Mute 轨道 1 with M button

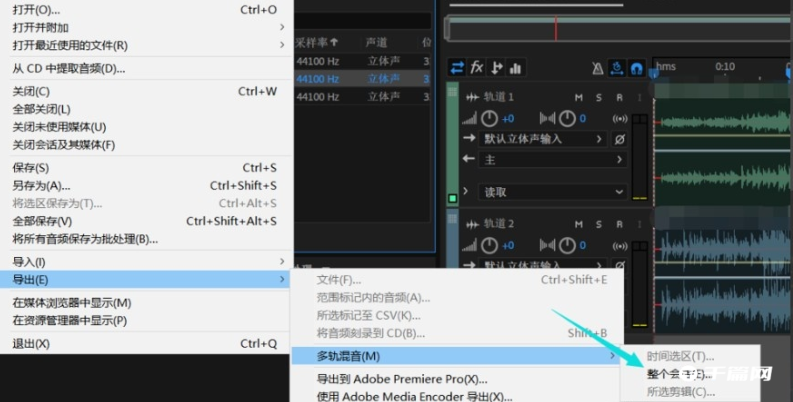[579, 98]
